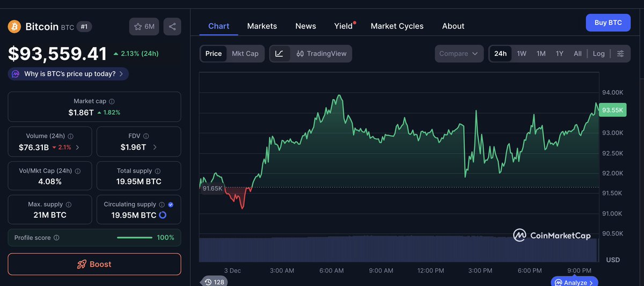
Task: Click the $93,559.41 price text
Action: [57, 53]
